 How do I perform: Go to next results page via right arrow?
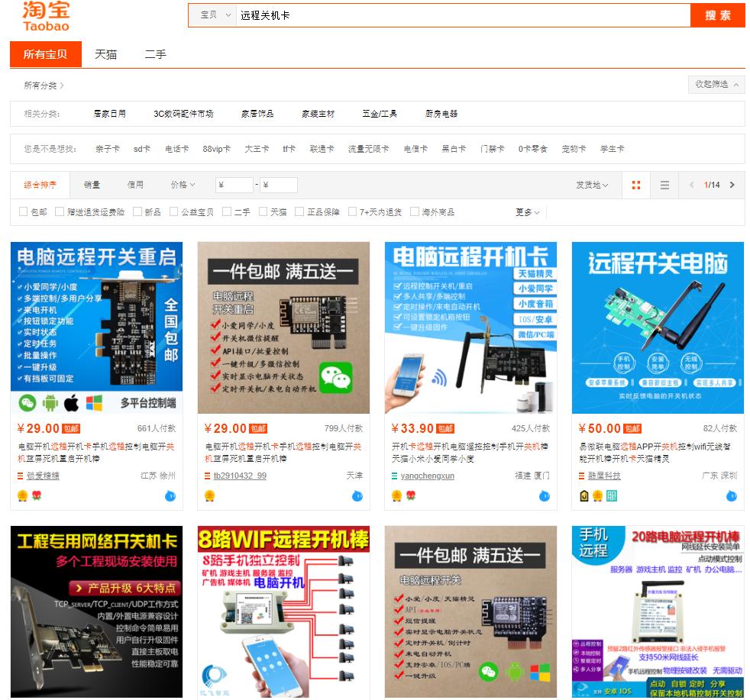732,185
